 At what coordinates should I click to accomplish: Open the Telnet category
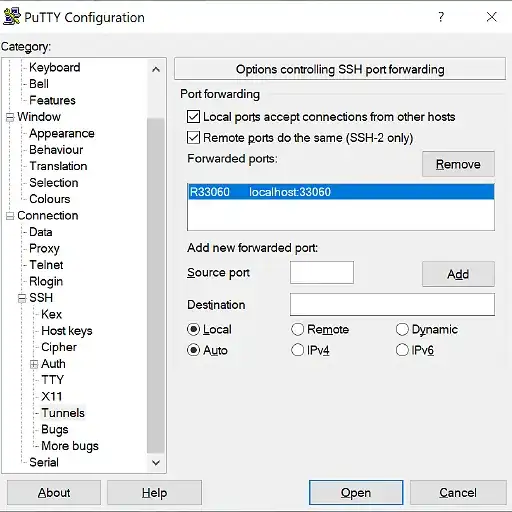[46, 265]
